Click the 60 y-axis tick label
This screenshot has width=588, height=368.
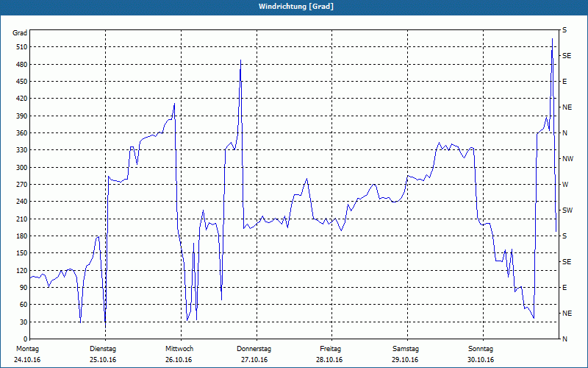[23, 304]
